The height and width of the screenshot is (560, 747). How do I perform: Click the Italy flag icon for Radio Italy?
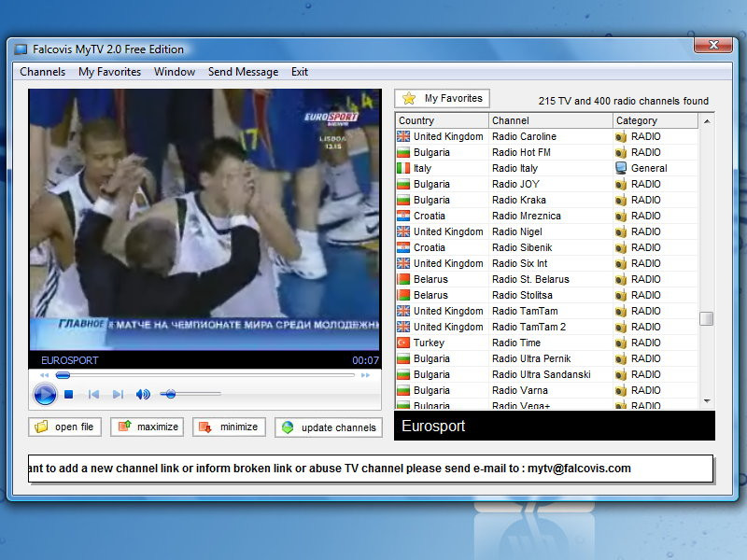403,168
